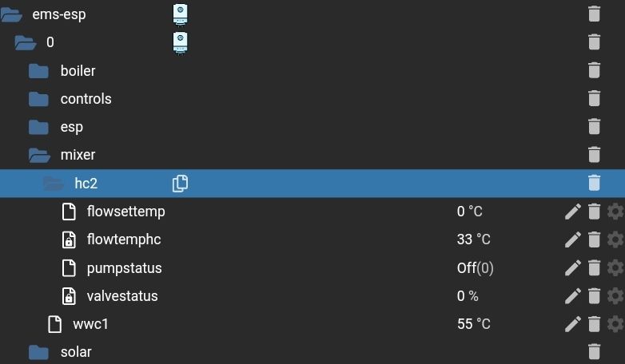Expand the boiler folder

point(38,71)
